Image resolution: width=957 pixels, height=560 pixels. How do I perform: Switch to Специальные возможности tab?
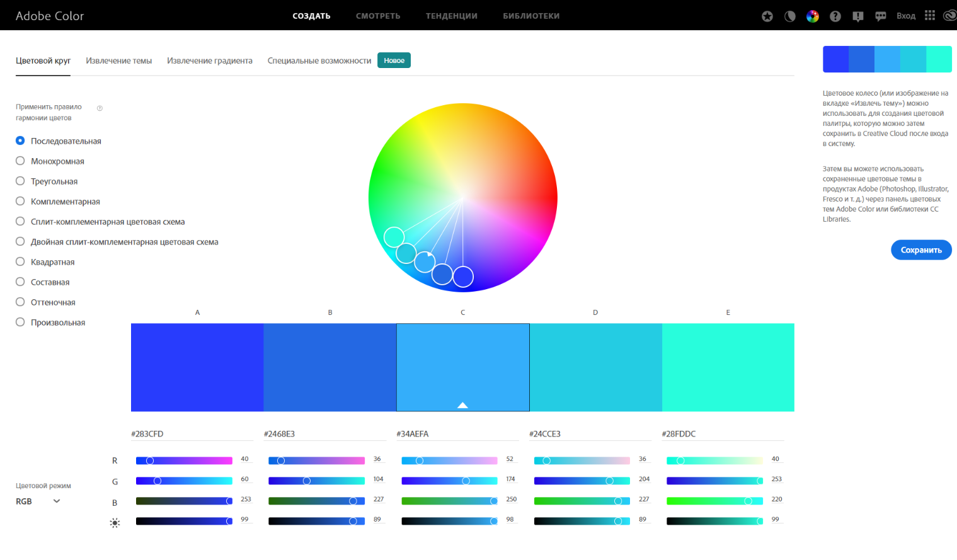(x=319, y=61)
